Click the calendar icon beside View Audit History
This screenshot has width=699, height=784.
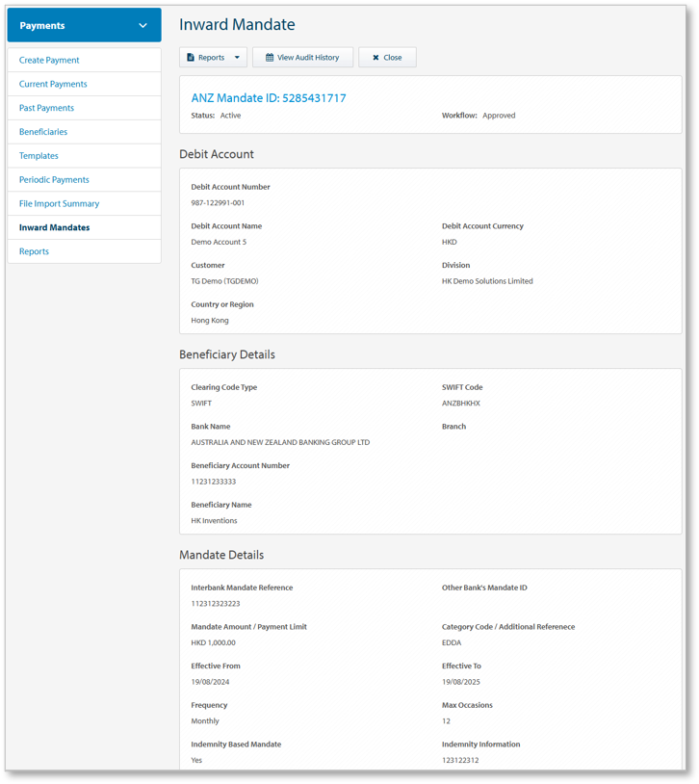coord(270,58)
